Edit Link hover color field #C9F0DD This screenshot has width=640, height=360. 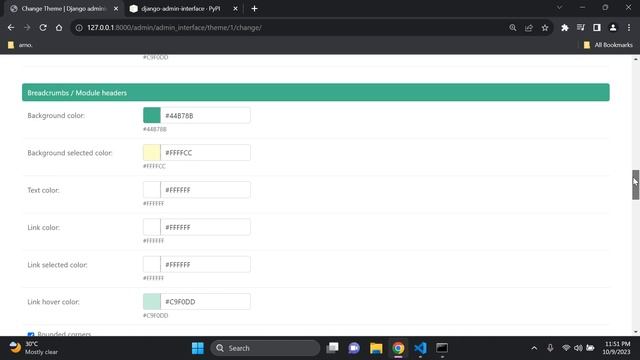coord(205,302)
